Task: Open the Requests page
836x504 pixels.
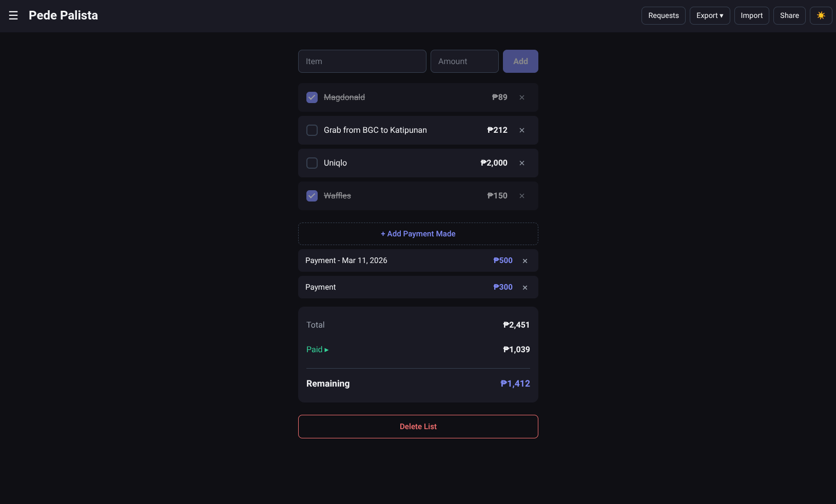Action: tap(663, 15)
